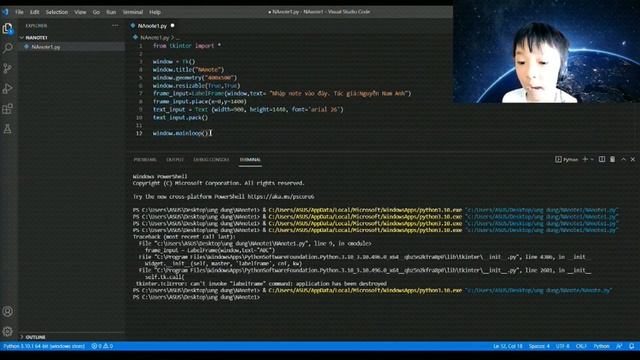Change encoding via UTF-8
Viewport: 640px width, 360px height.
click(562, 346)
